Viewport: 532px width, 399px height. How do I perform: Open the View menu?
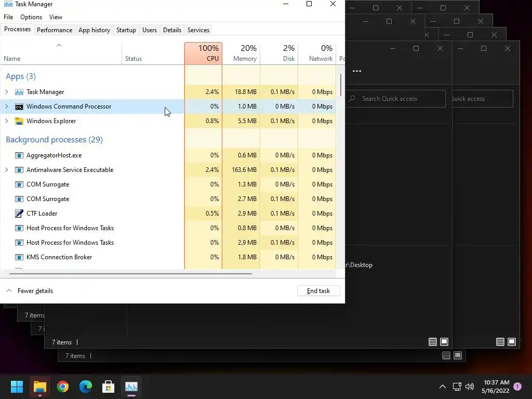56,17
